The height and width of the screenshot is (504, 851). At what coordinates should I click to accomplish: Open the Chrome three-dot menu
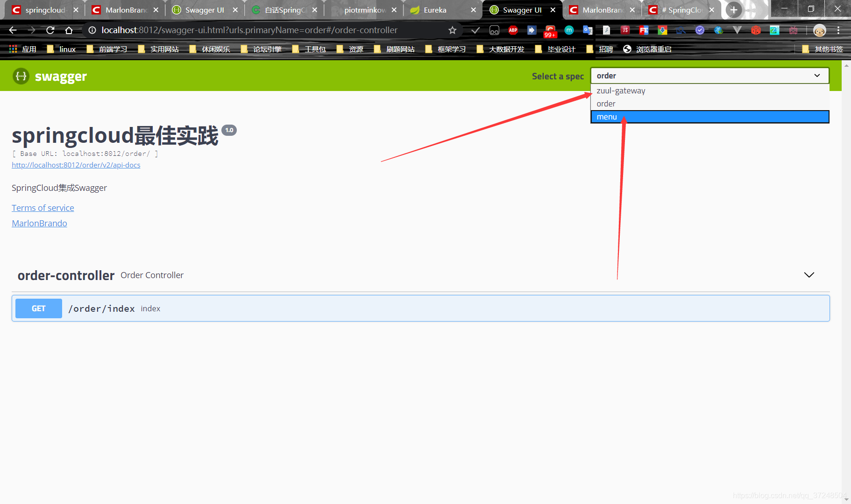click(x=838, y=30)
